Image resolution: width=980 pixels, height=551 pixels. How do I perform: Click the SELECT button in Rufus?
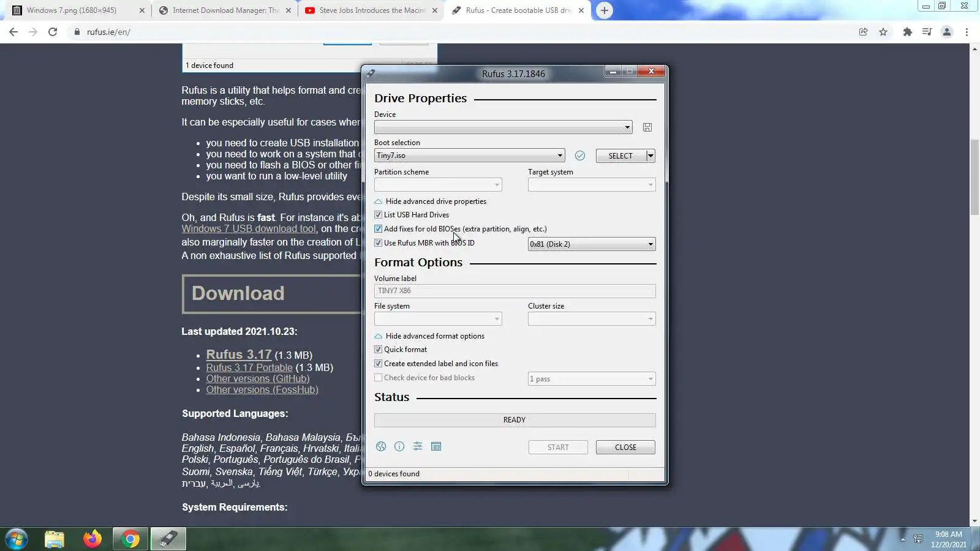pyautogui.click(x=620, y=156)
